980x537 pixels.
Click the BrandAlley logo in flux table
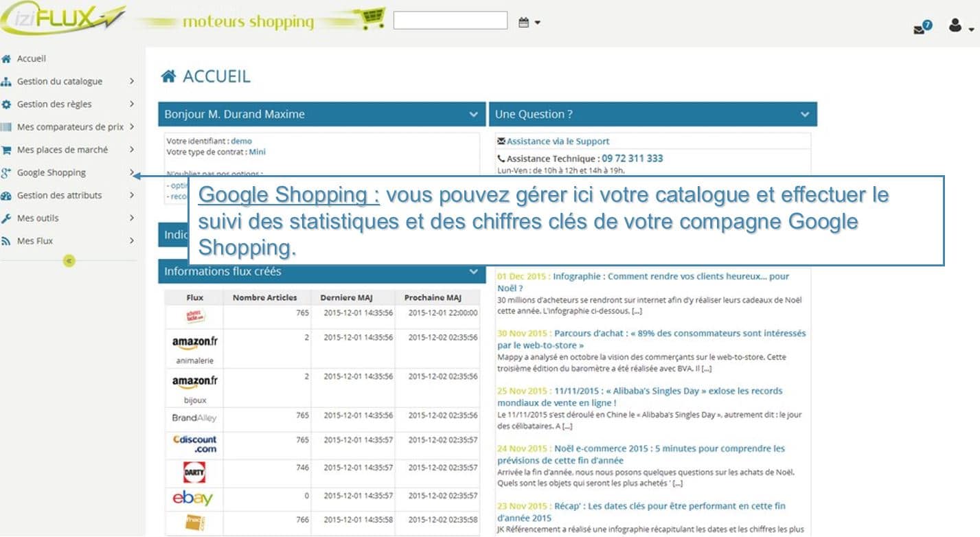[194, 418]
